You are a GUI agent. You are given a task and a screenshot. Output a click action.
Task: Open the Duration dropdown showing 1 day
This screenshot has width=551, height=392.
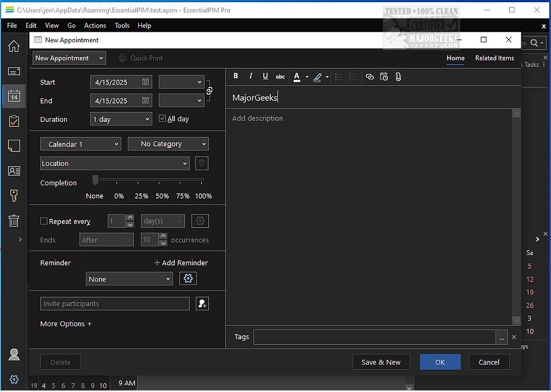[x=121, y=119]
